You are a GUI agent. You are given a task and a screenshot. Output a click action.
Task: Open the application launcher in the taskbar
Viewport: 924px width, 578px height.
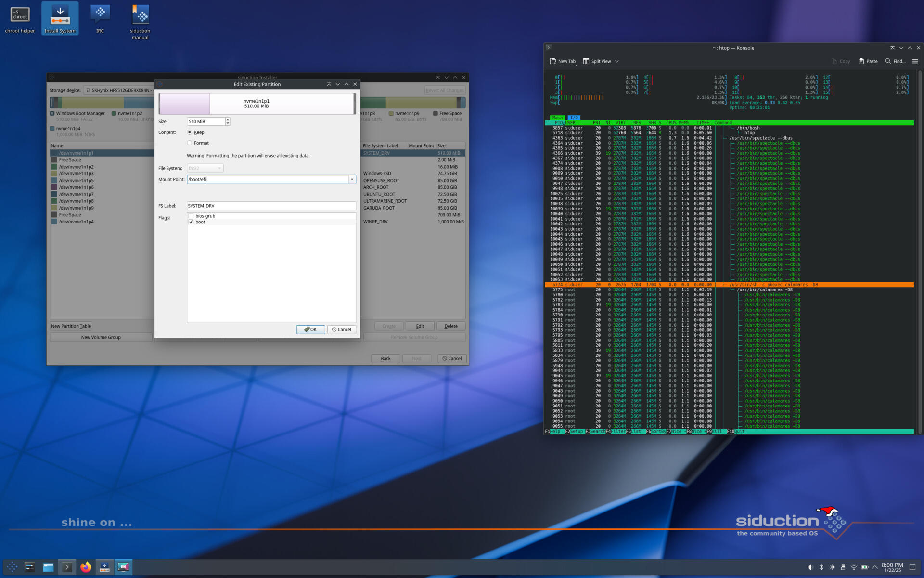[x=12, y=567]
